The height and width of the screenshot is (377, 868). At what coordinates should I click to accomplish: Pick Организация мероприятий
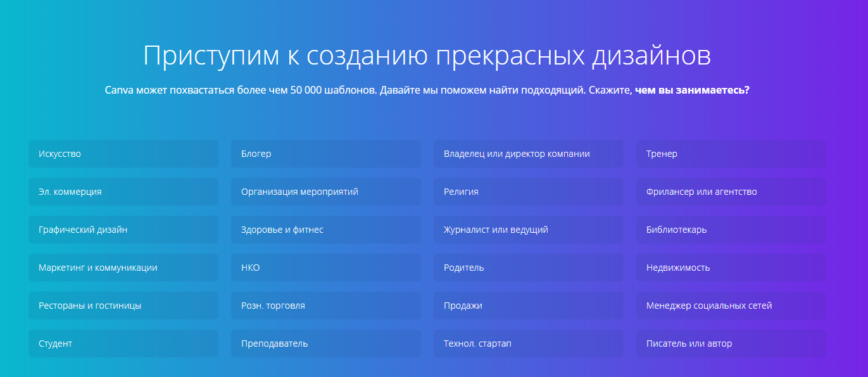pos(326,192)
